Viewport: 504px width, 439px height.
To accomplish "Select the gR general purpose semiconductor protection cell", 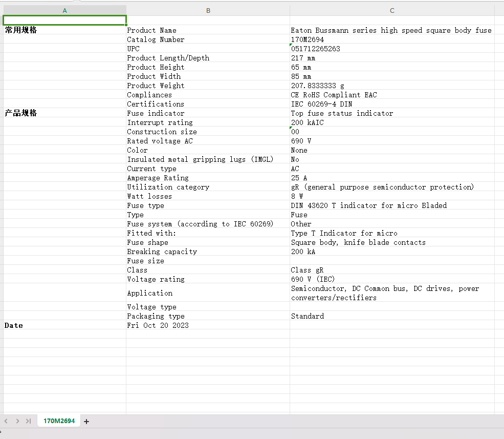I will point(392,187).
